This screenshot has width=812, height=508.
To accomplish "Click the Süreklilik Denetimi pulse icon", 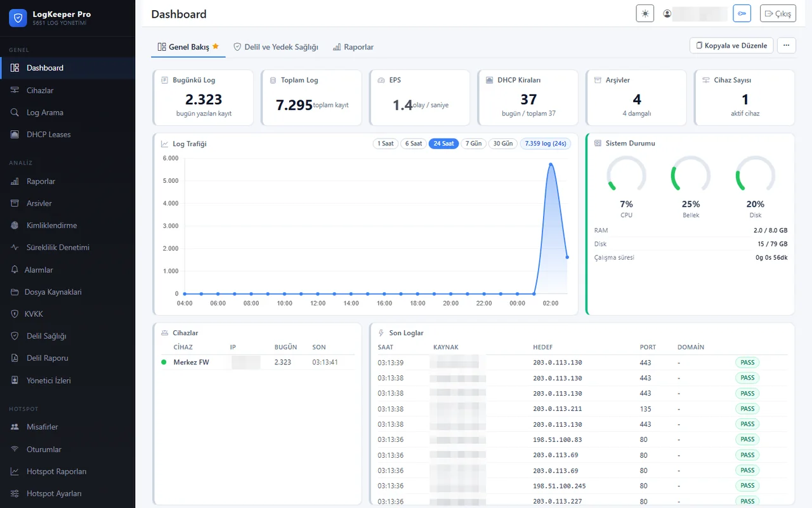I will (15, 248).
